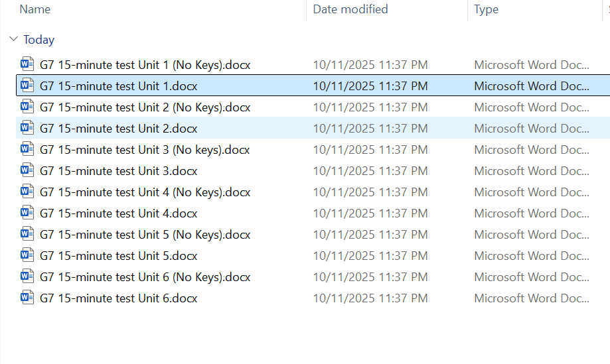Select G7 15-minute test Unit 5.docx filename
The height and width of the screenshot is (364, 610).
pos(118,256)
